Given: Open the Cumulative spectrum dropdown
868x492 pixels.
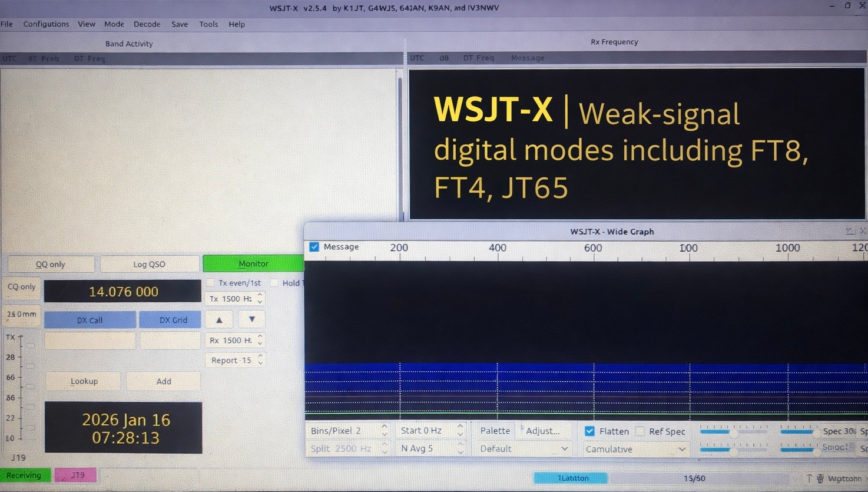Looking at the screenshot, I should (x=635, y=449).
